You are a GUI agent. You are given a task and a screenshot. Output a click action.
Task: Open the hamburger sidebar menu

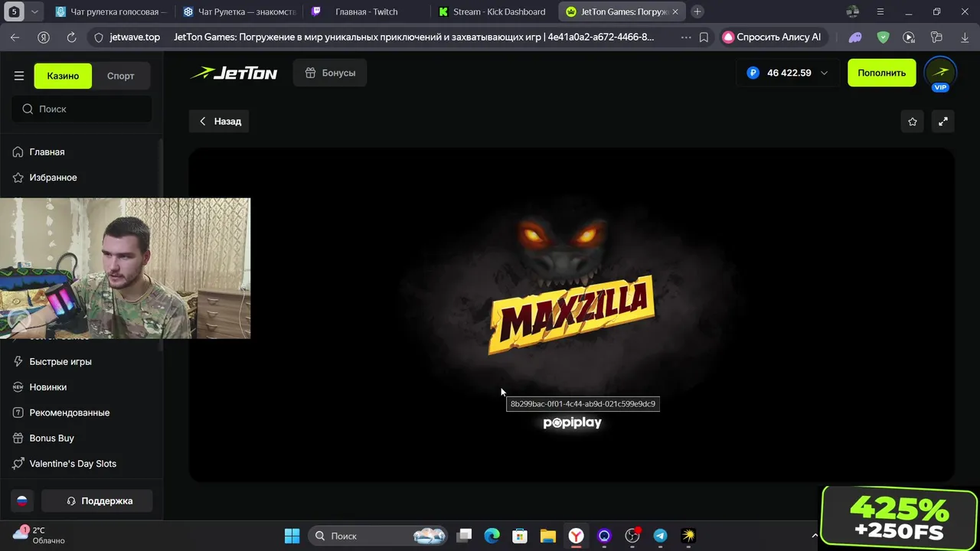click(x=19, y=76)
